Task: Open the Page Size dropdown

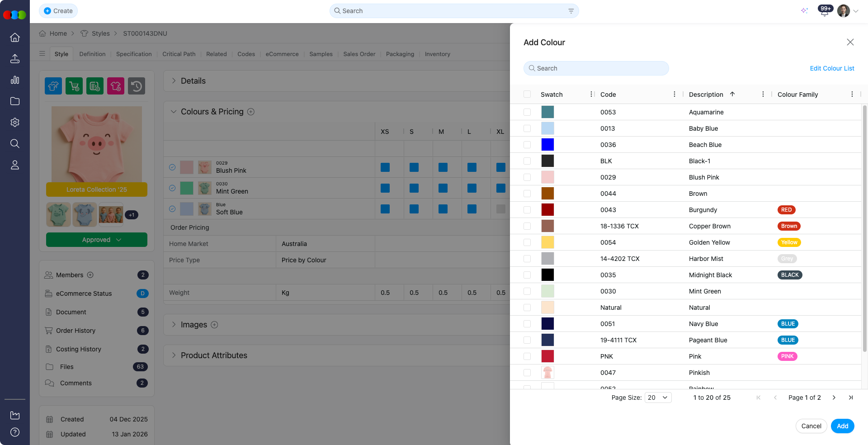Action: [x=658, y=398]
